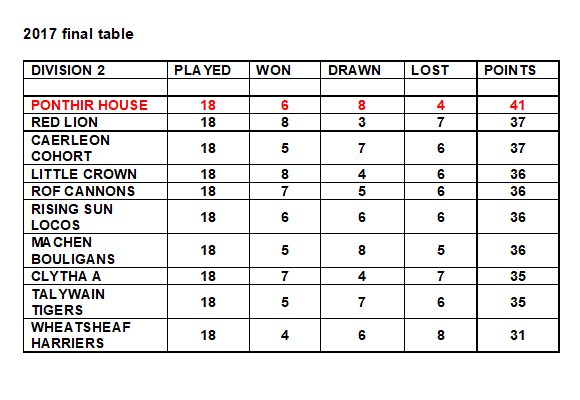Image resolution: width=580 pixels, height=400 pixels.
Task: Select Wheatsheaf Harriers points value 31
Action: (x=517, y=335)
